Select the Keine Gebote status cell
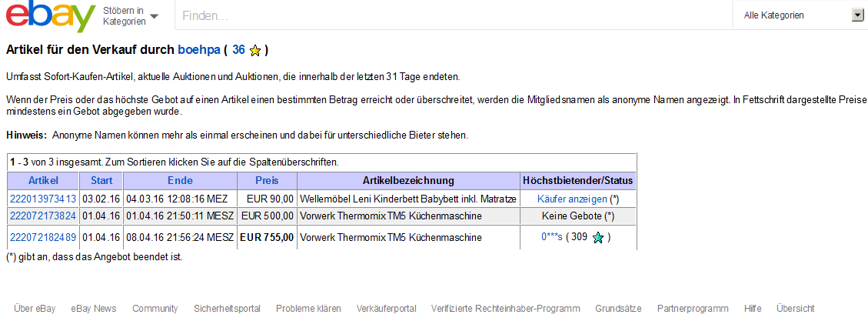Viewport: 868px width, 321px height. tap(578, 216)
